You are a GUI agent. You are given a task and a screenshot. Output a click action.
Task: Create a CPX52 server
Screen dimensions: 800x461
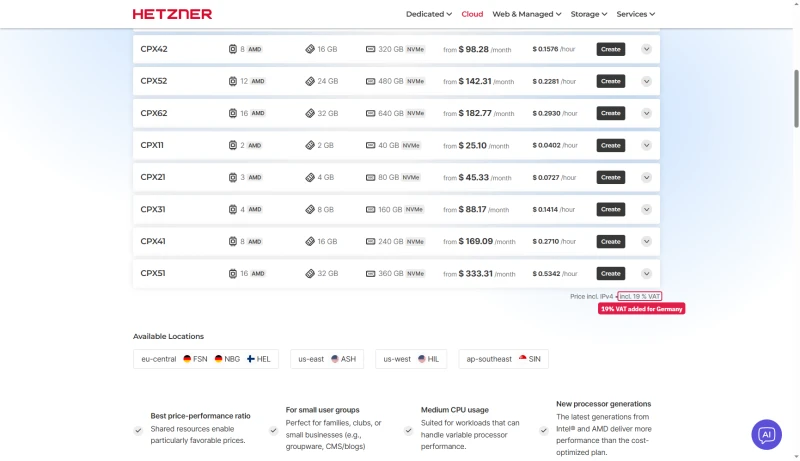coord(611,82)
